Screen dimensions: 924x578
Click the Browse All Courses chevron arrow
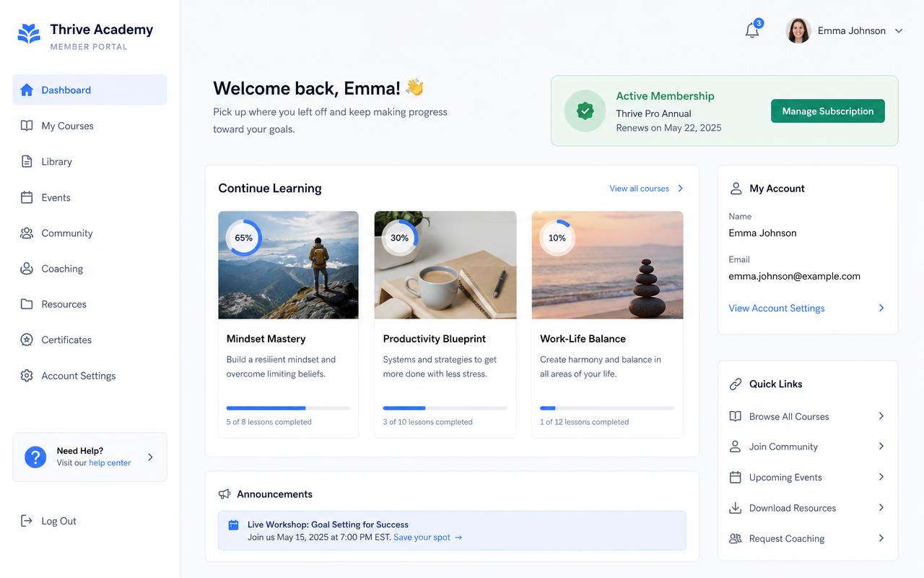click(881, 416)
